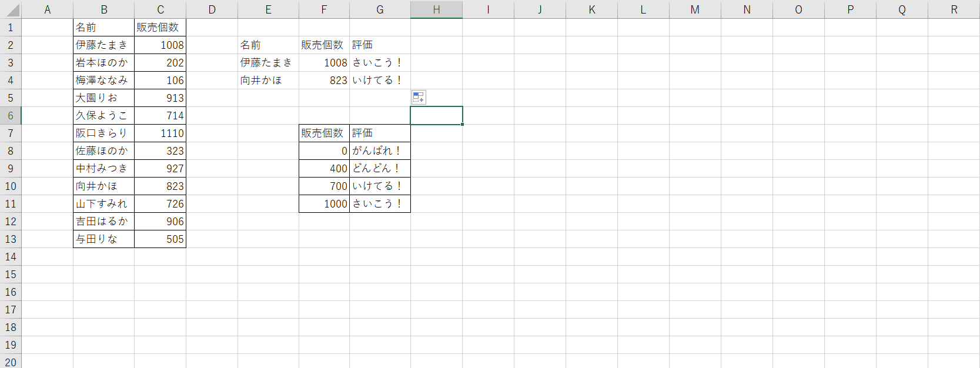The image size is (980, 368).
Task: Click the sales value 505
Action: pos(160,239)
